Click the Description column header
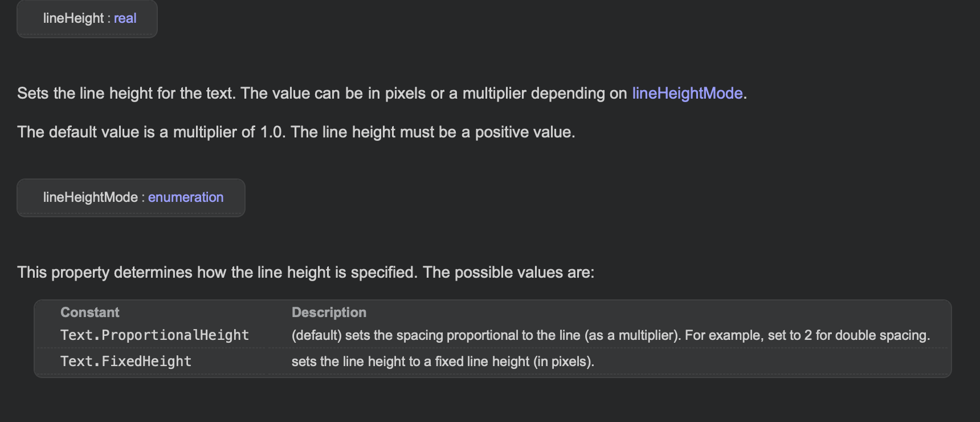Image resolution: width=980 pixels, height=422 pixels. click(329, 313)
